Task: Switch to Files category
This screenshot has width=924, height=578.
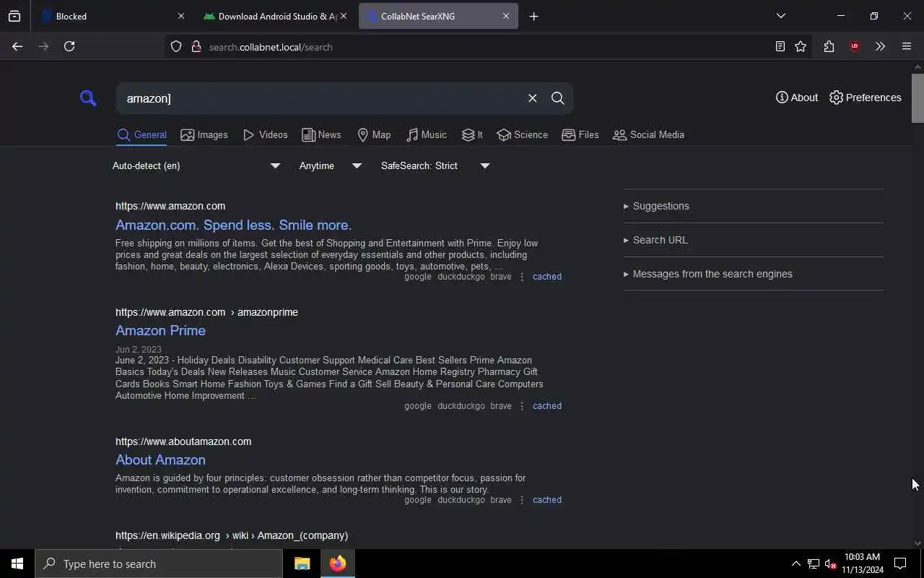Action: click(580, 135)
